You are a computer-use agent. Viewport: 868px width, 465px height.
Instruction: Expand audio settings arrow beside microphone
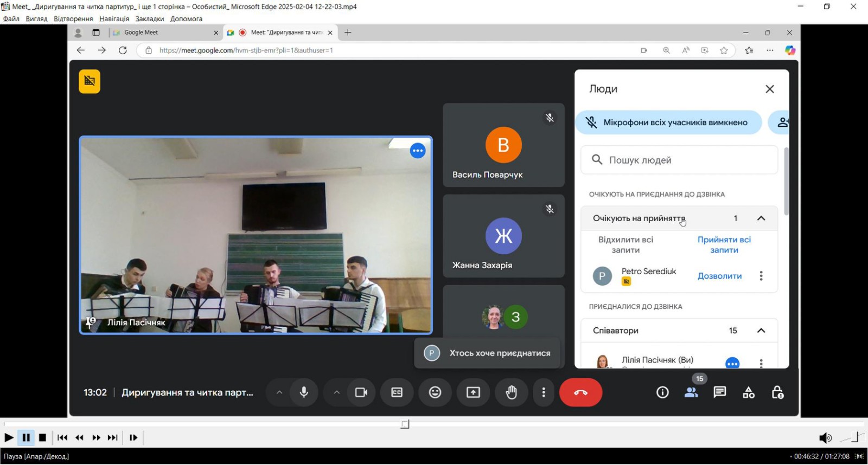[279, 392]
